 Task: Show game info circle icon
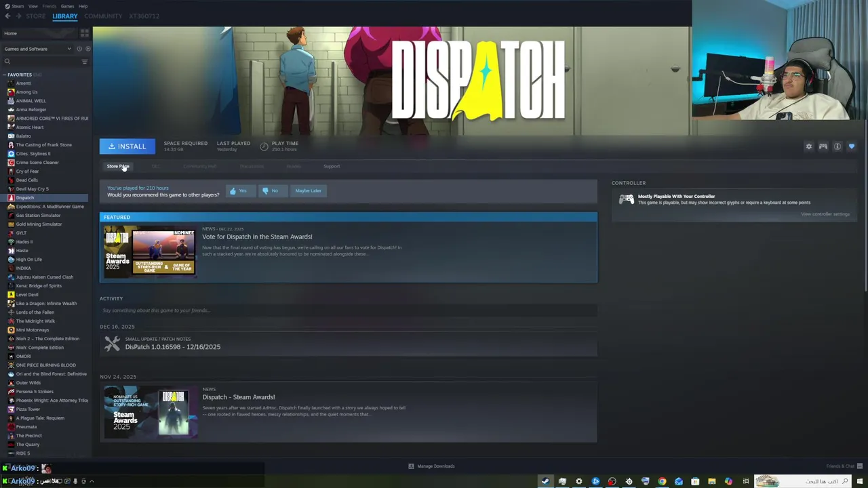pos(837,146)
